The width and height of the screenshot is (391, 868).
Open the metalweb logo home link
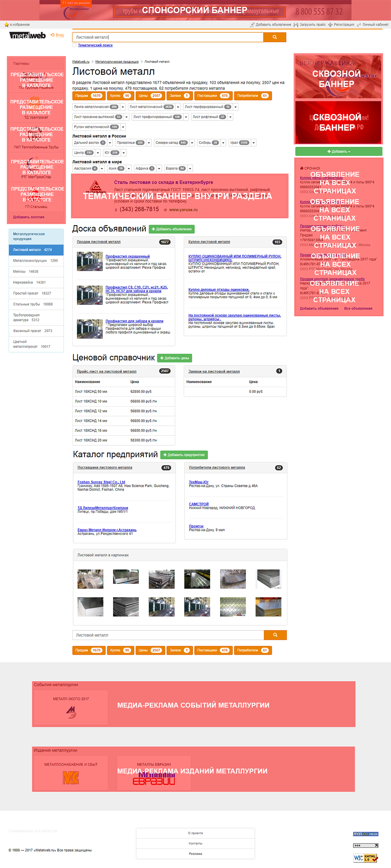27,36
